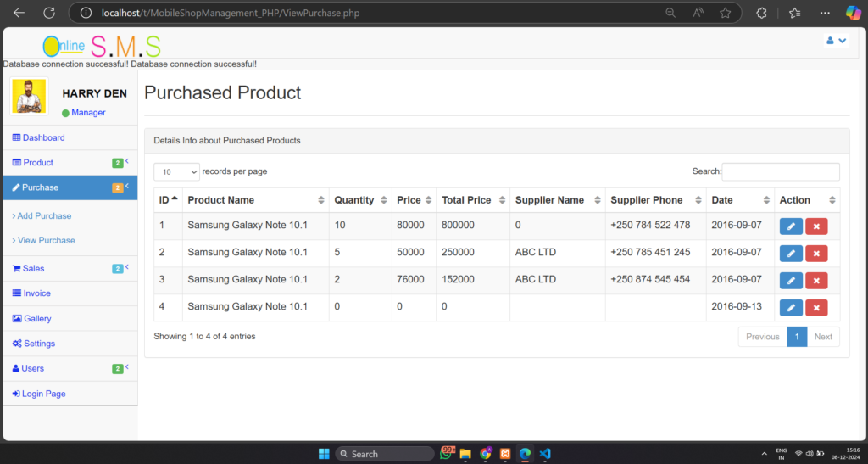Click site information icon before URL
This screenshot has width=868, height=464.
(x=86, y=13)
